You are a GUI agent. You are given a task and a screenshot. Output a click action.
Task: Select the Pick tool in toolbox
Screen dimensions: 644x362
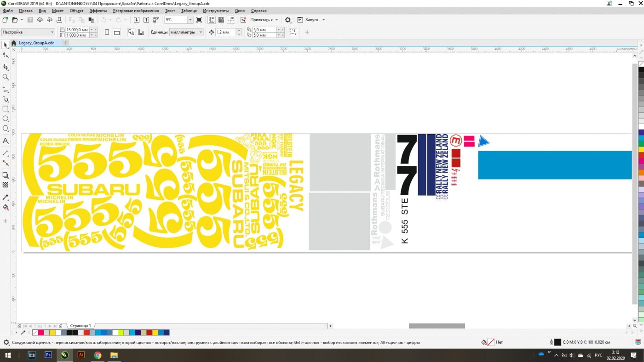click(6, 45)
